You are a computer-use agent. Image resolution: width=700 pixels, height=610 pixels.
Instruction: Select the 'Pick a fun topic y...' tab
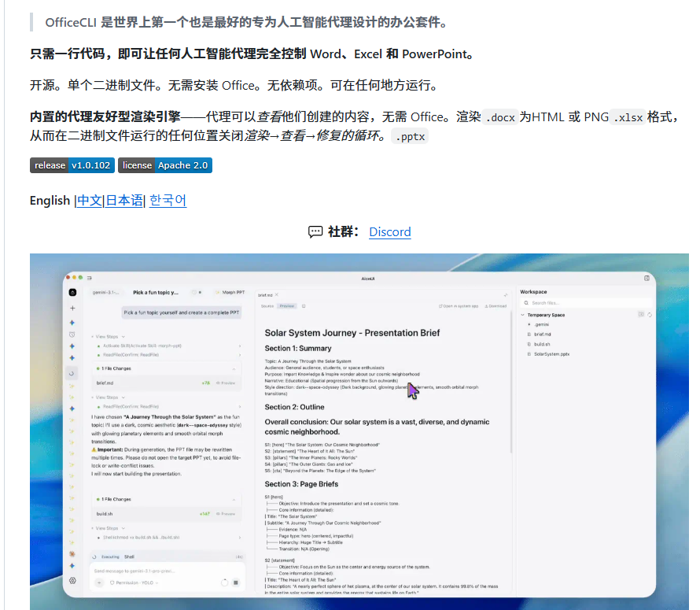click(x=156, y=292)
